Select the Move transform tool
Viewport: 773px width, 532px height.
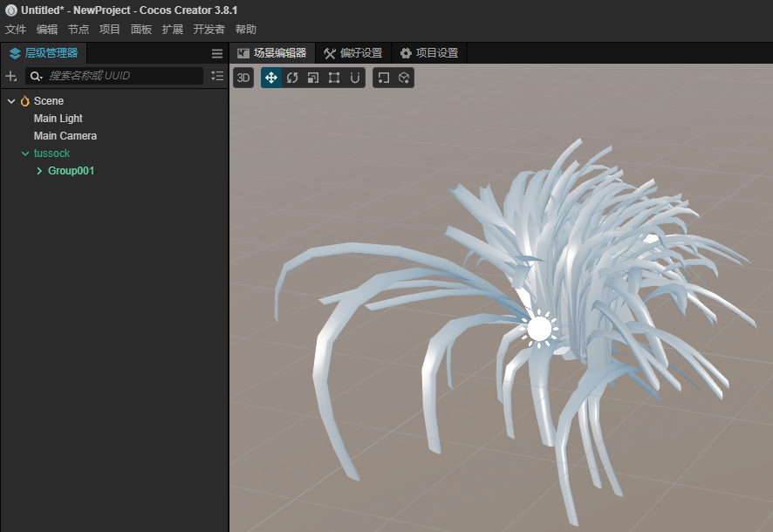pyautogui.click(x=271, y=78)
